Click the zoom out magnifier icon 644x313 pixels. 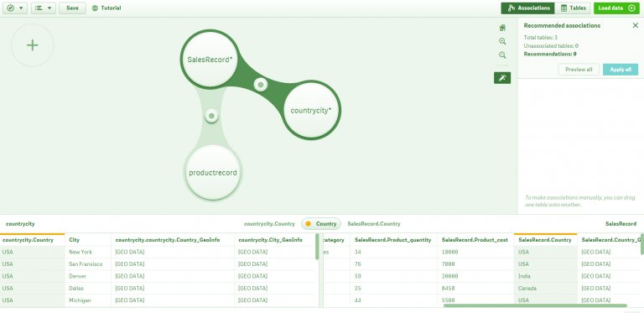pyautogui.click(x=502, y=55)
